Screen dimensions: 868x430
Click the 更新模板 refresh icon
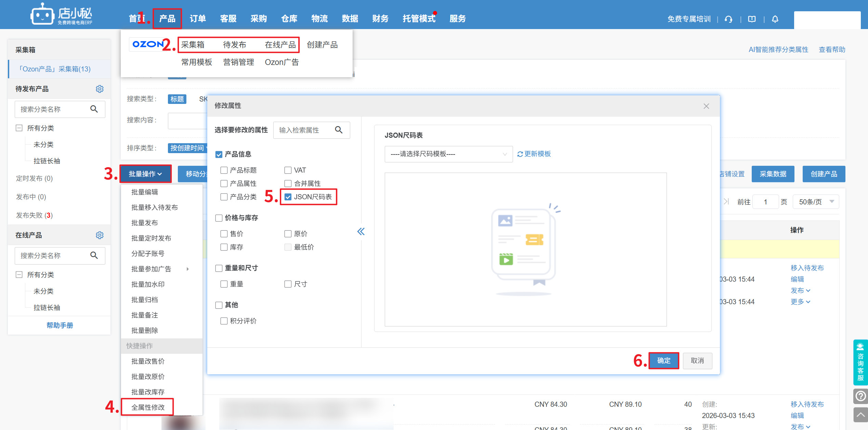coord(520,154)
